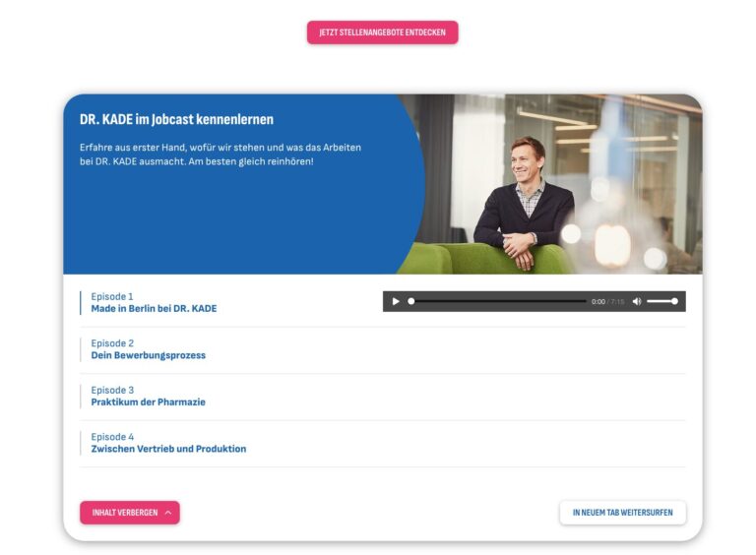Image resolution: width=756 pixels, height=555 pixels.
Task: Open Praktikum der Pharmazie episode
Action: point(148,402)
